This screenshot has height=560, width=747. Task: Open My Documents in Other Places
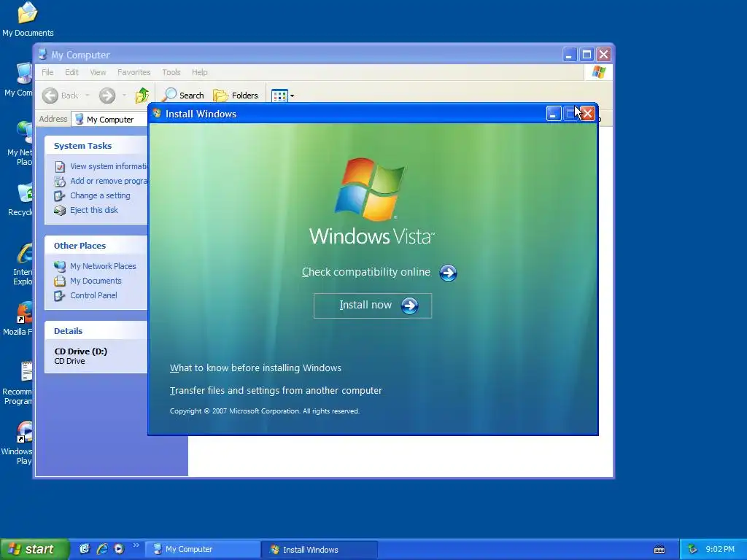[96, 281]
